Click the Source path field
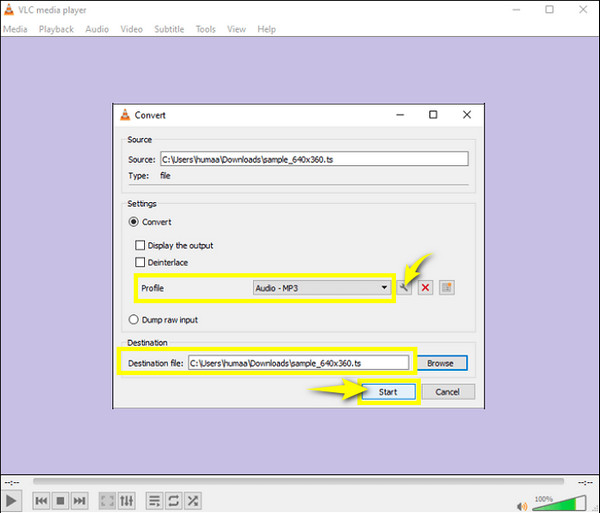 tap(314, 159)
